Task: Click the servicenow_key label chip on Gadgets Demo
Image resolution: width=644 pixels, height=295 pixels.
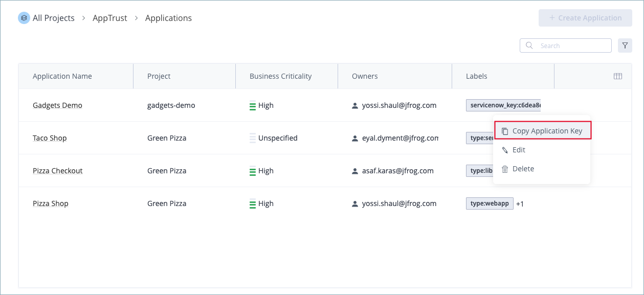Action: [503, 105]
